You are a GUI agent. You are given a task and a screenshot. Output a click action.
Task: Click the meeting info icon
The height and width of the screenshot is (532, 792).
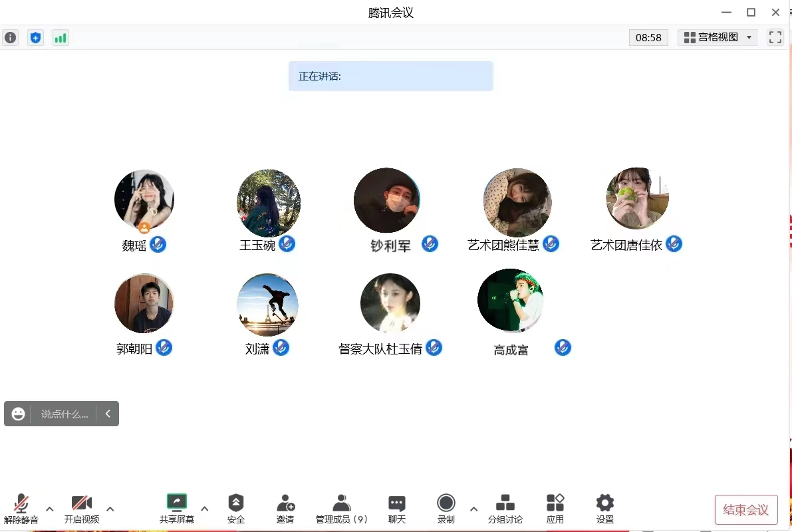click(11, 38)
